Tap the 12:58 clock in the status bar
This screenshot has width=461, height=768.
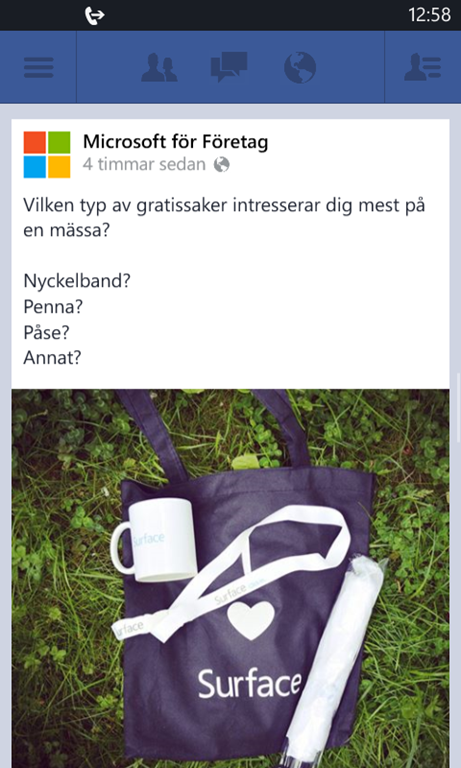[429, 15]
